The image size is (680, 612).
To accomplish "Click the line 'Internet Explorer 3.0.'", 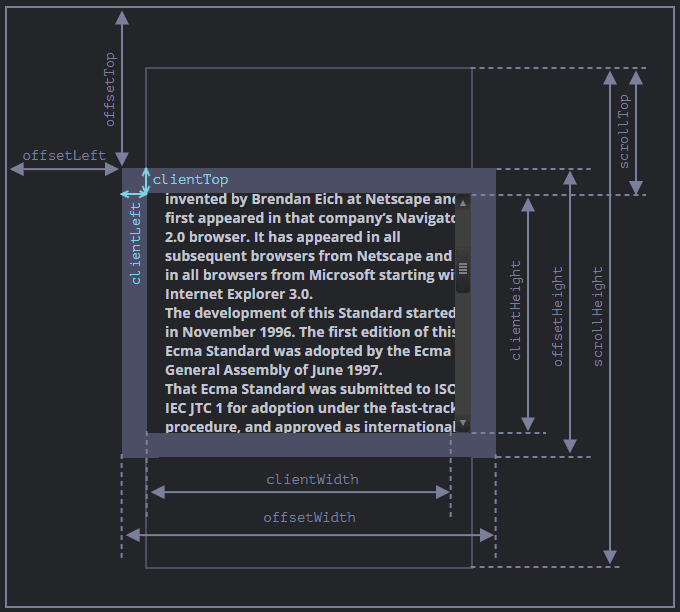I will tap(239, 294).
